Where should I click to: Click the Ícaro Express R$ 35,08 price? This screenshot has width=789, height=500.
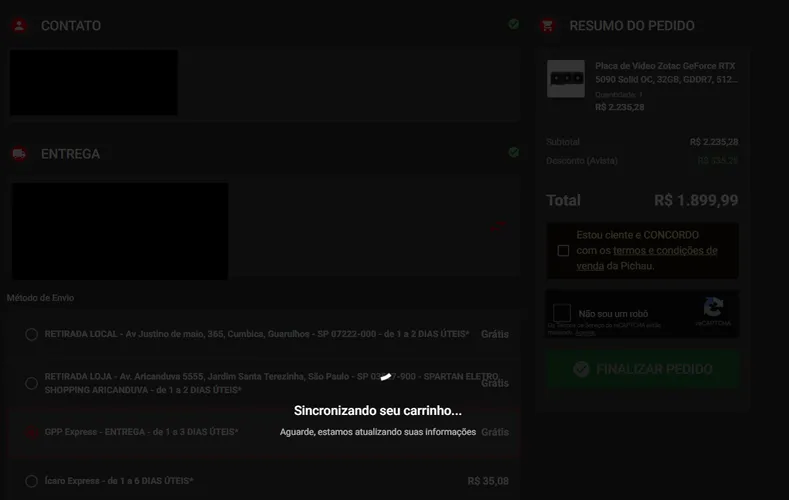488,481
